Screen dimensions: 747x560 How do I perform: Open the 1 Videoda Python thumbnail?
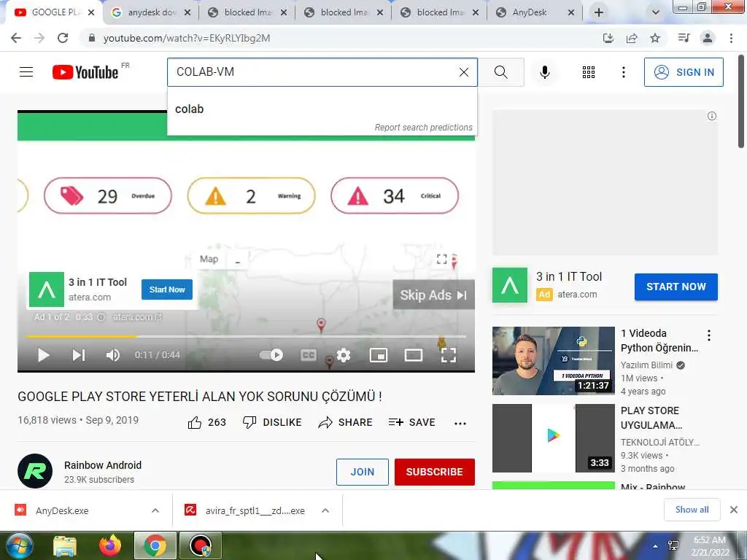pos(553,360)
